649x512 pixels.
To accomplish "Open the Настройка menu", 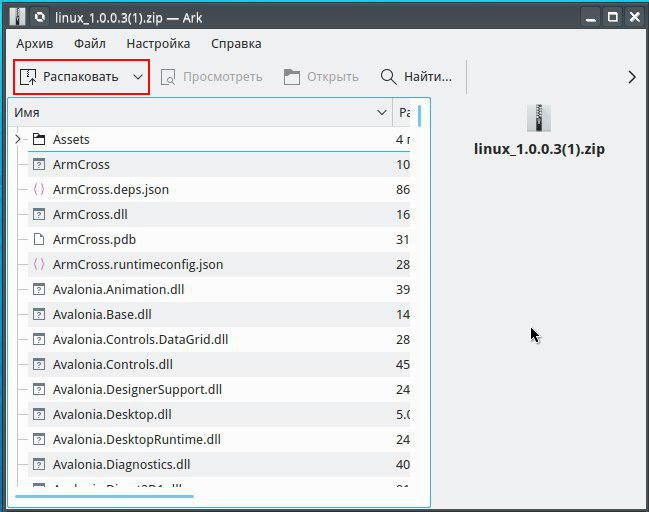I will point(158,43).
